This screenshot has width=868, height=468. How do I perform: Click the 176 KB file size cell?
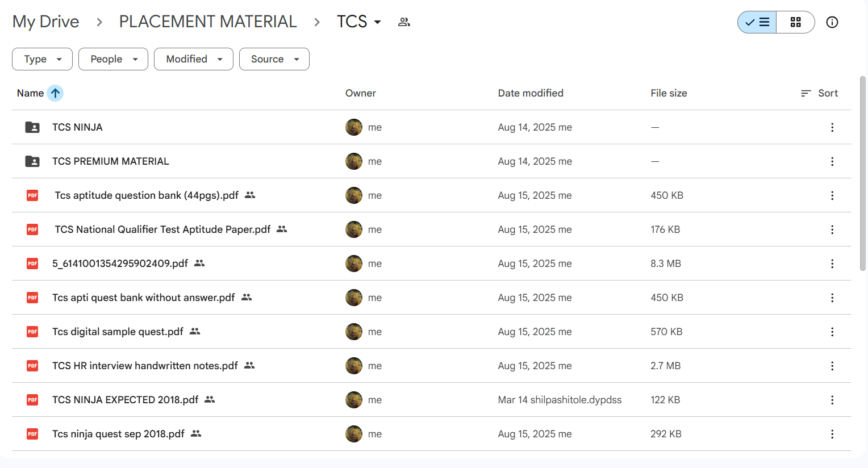[665, 229]
